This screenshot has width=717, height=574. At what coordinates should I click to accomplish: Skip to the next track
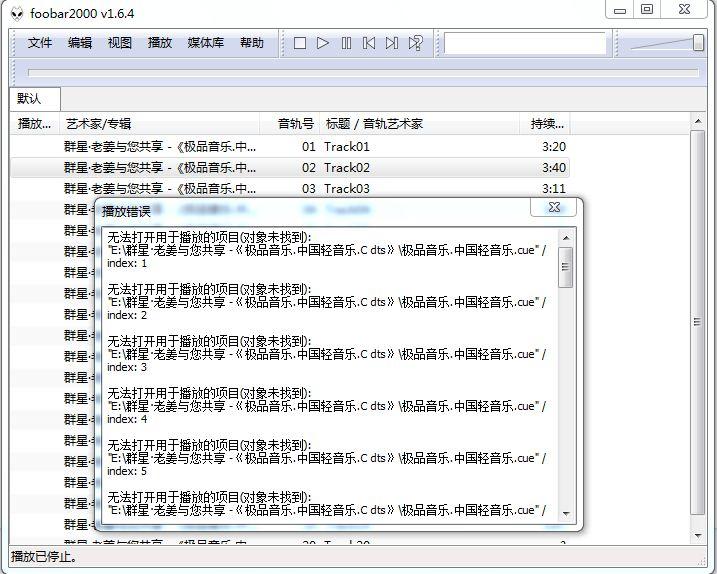392,43
